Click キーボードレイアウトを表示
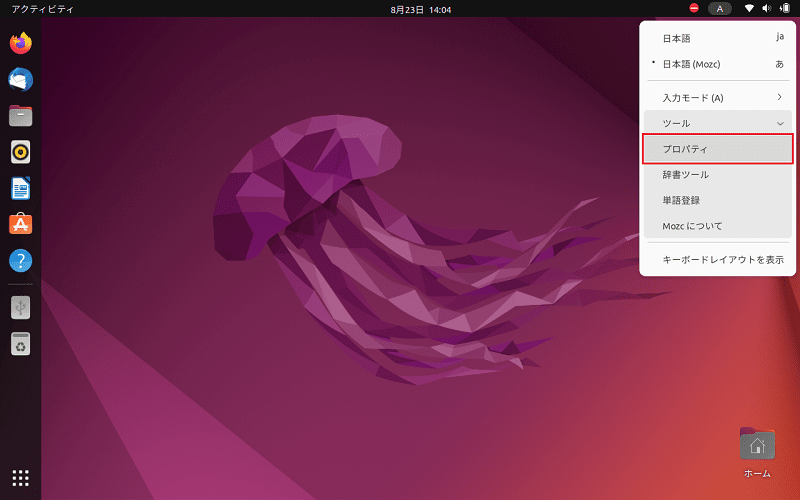This screenshot has width=800, height=500. pos(717,259)
